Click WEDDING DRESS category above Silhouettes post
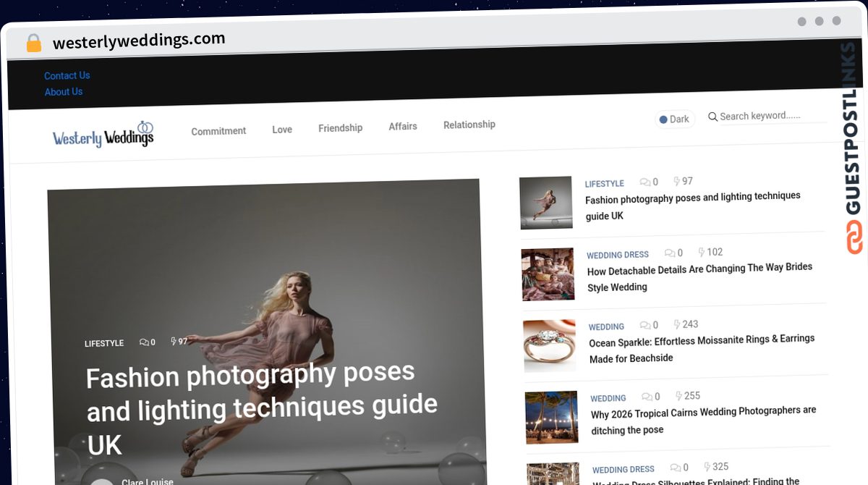The width and height of the screenshot is (868, 485). point(624,470)
